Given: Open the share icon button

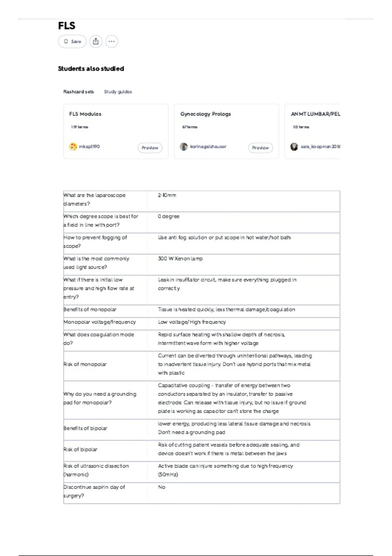Looking at the screenshot, I should click(96, 42).
